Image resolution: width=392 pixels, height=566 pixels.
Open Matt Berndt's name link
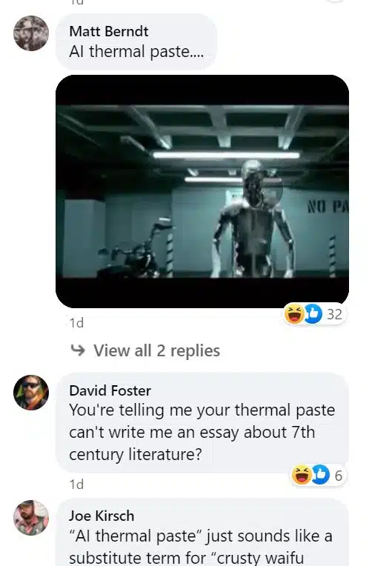(x=109, y=31)
